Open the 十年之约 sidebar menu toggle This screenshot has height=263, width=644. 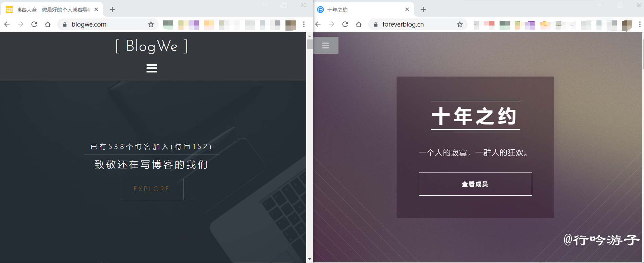click(326, 45)
